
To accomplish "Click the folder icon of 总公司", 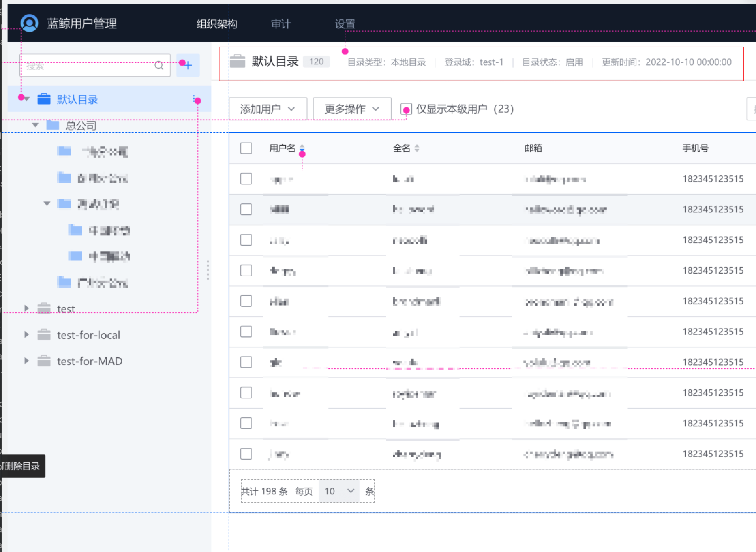I will coord(53,125).
